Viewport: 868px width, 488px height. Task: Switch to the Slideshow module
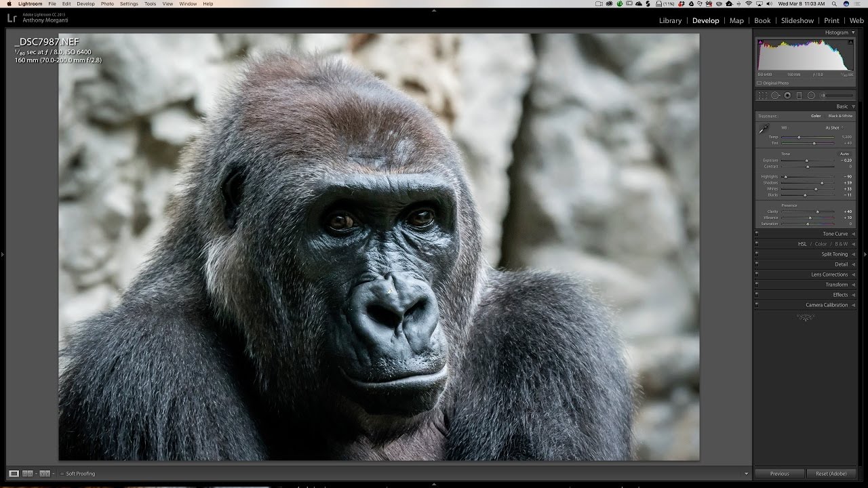pyautogui.click(x=797, y=20)
